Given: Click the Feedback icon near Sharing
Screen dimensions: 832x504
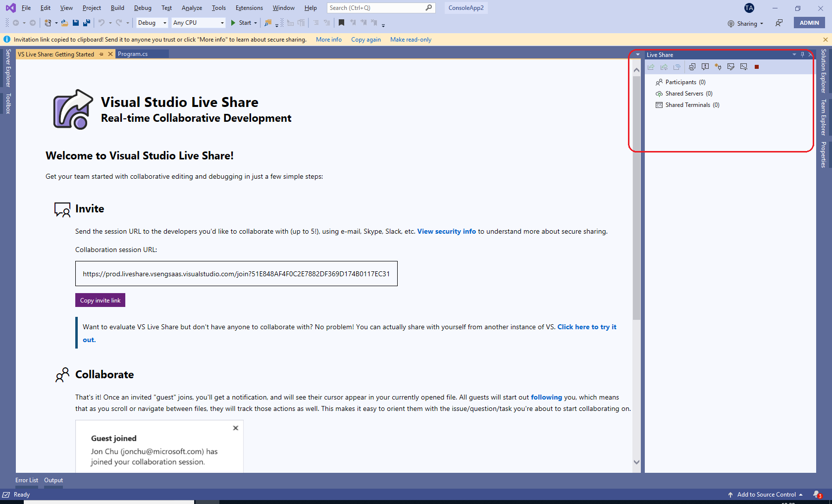Looking at the screenshot, I should (x=779, y=23).
